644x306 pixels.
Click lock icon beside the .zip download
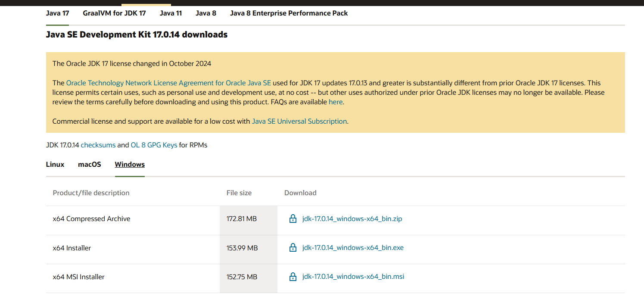click(x=293, y=219)
